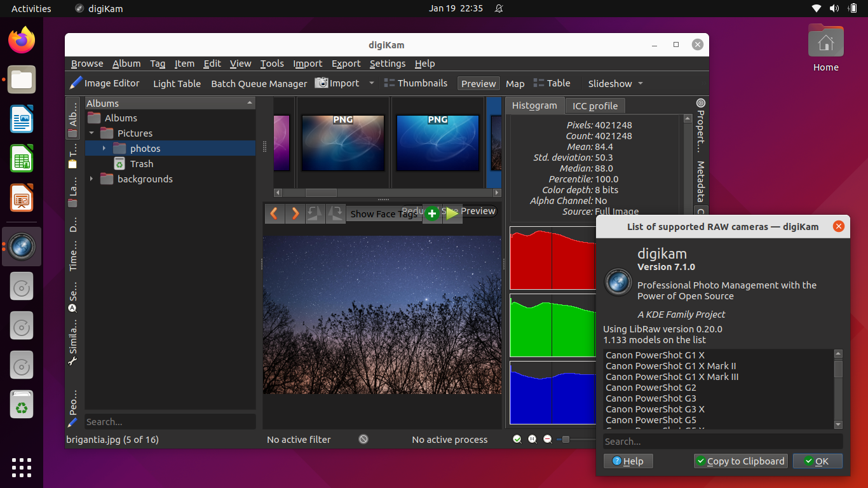Select the root Albums tree item
The height and width of the screenshot is (488, 868).
pyautogui.click(x=121, y=118)
